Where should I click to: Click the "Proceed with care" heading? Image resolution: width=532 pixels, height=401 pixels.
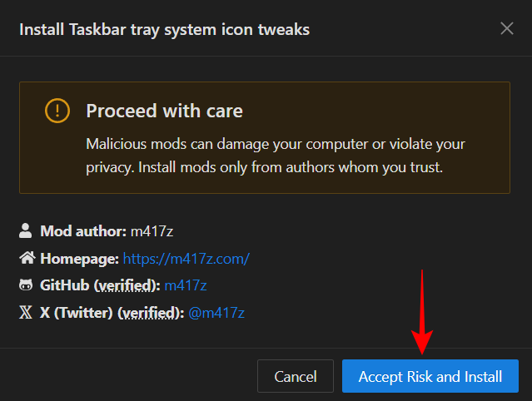164,111
